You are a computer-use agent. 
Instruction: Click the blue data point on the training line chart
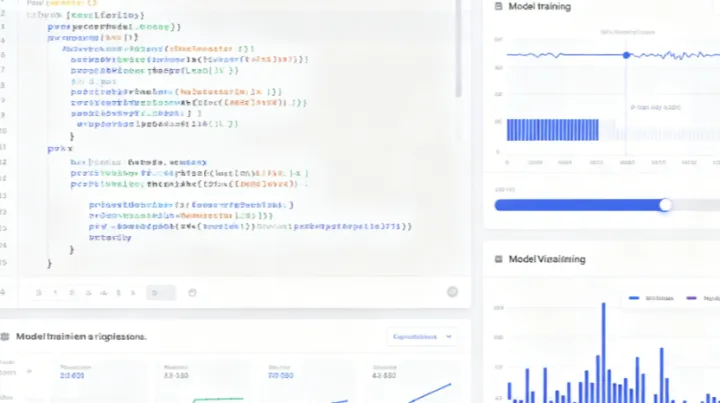[x=626, y=55]
